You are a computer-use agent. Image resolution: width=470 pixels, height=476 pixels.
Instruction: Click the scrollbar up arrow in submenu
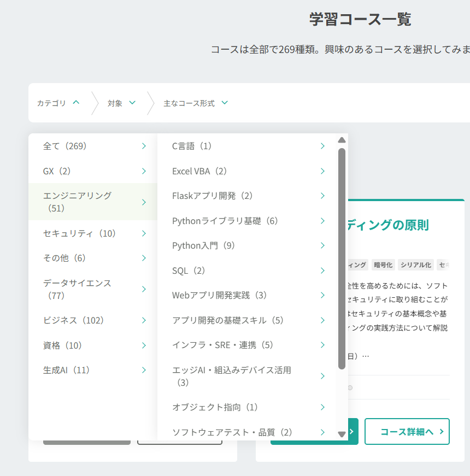[x=342, y=140]
